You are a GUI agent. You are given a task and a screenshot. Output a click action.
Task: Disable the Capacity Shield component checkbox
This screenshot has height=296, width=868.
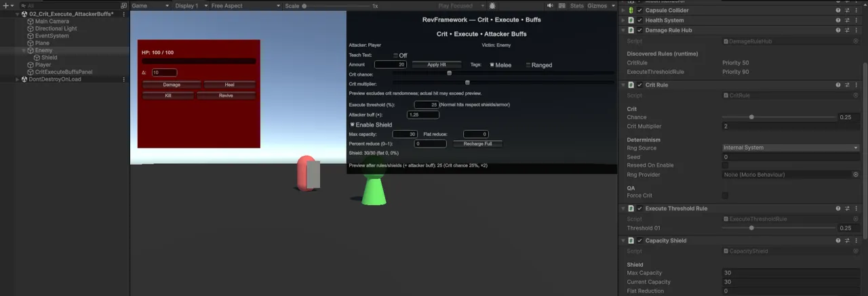639,240
